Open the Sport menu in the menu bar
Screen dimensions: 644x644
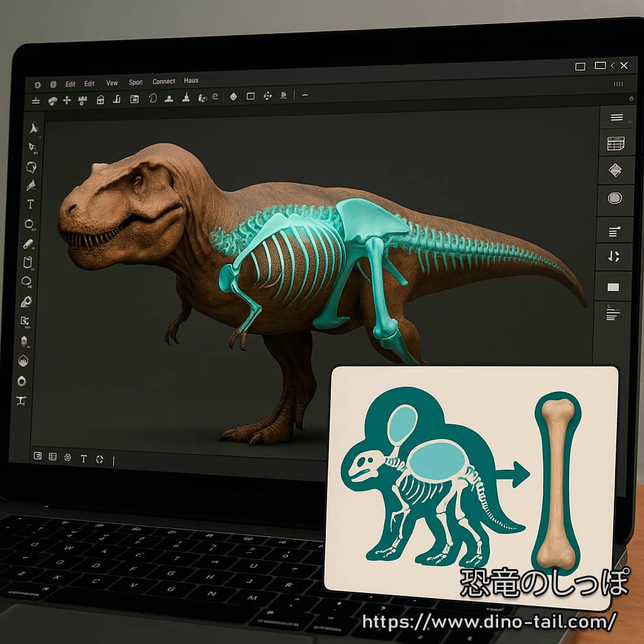(x=135, y=82)
